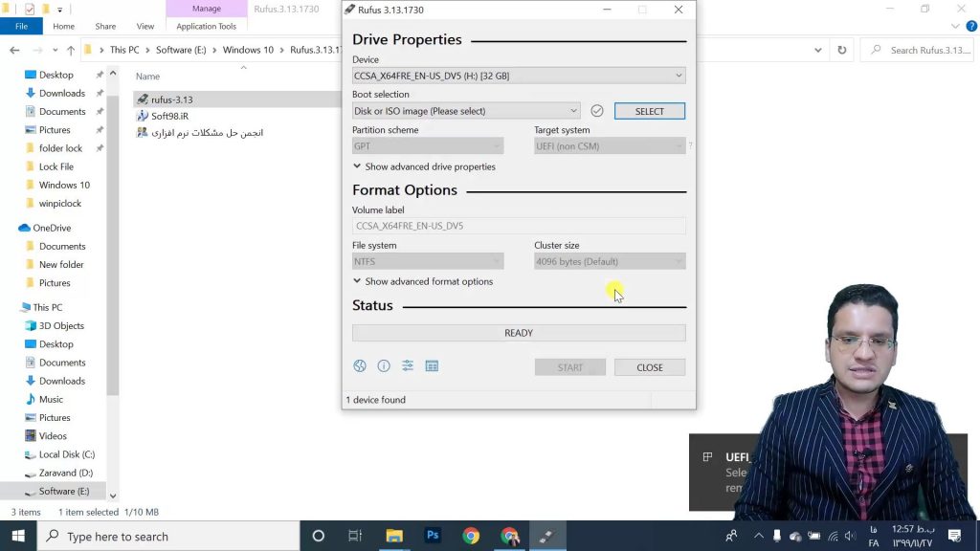Open Rufus language globe icon
The image size is (980, 551).
point(360,366)
